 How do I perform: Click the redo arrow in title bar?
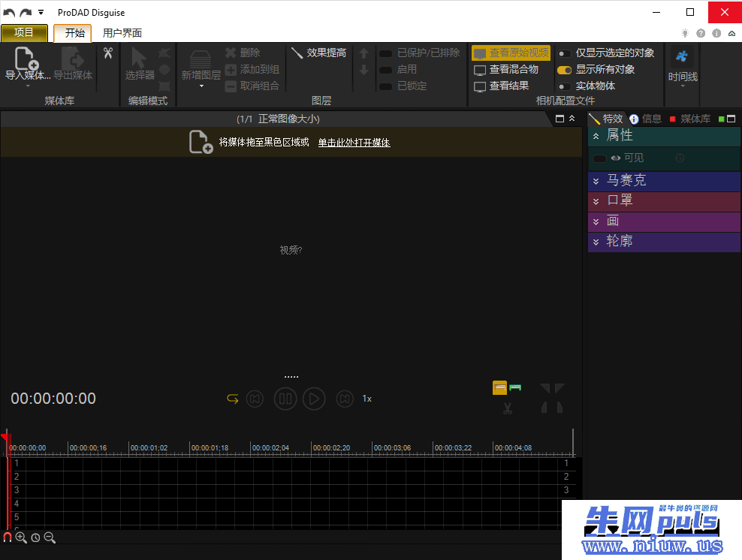[x=26, y=13]
